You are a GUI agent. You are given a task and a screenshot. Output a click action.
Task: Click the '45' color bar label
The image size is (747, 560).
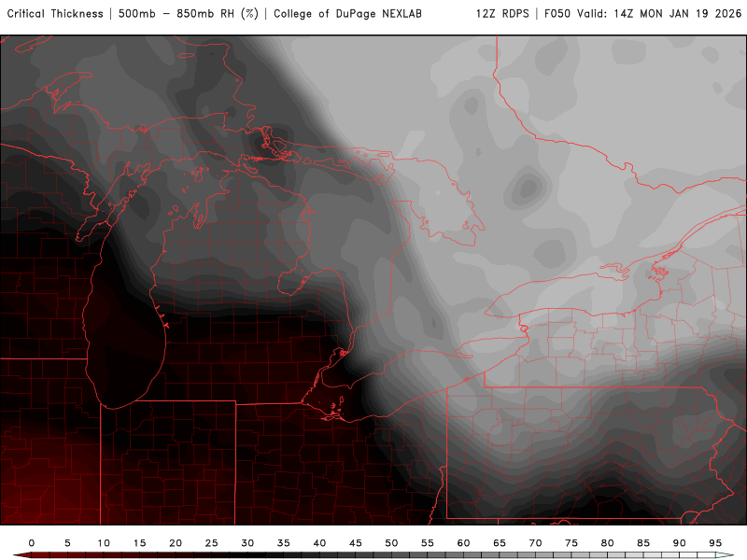tap(356, 543)
